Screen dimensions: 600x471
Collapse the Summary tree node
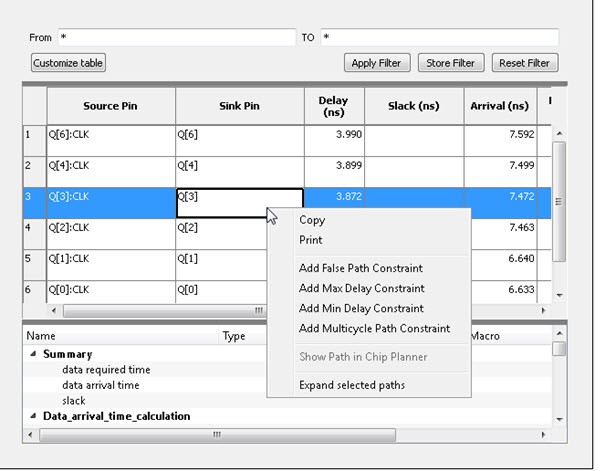tap(33, 354)
